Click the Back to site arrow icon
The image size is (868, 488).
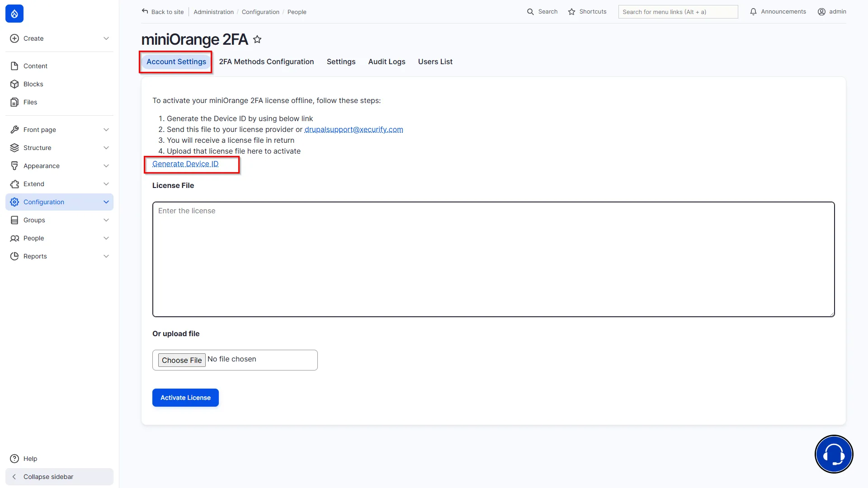tap(145, 11)
